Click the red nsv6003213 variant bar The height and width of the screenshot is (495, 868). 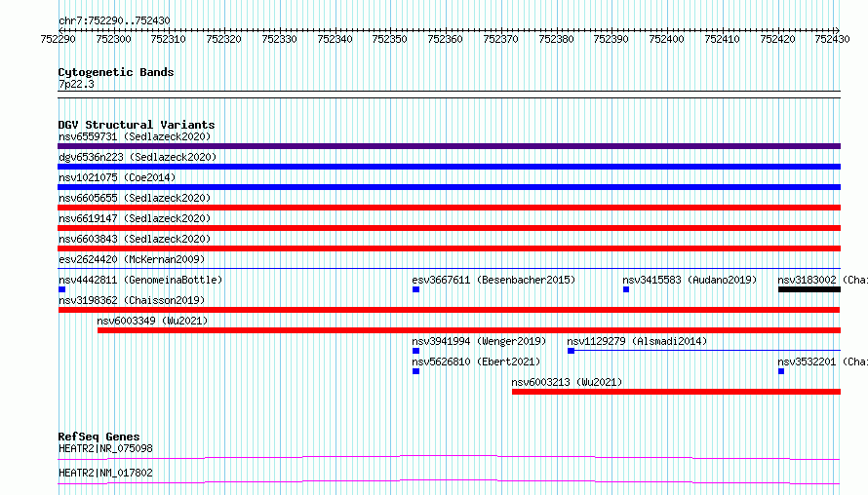[677, 392]
